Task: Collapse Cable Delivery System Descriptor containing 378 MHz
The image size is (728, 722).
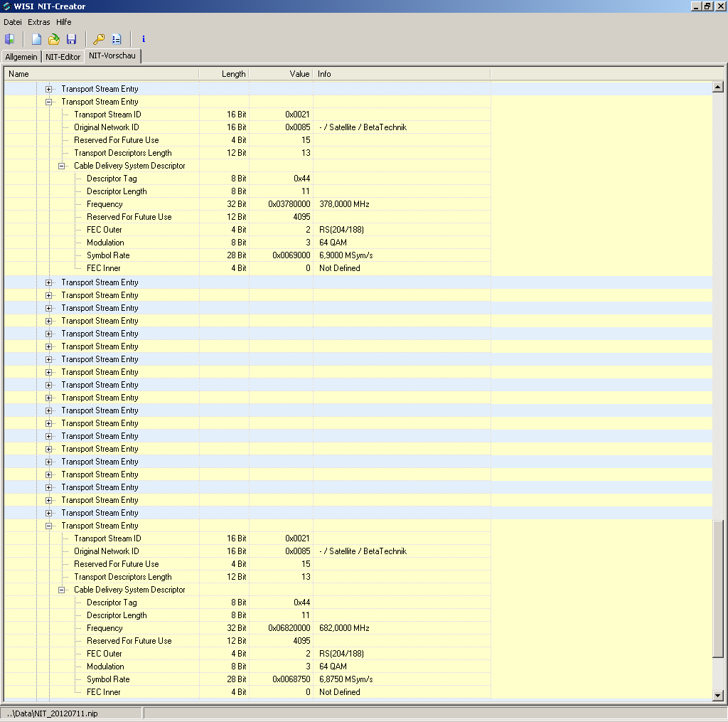Action: pyautogui.click(x=62, y=166)
